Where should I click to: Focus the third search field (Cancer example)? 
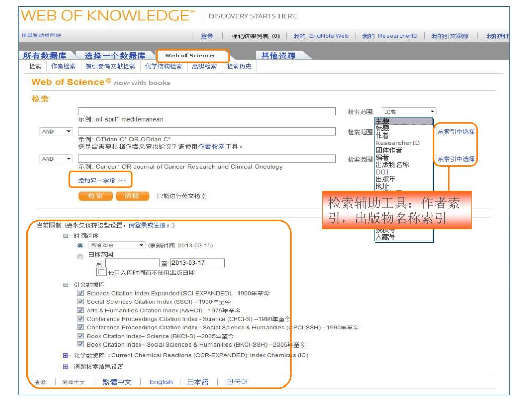click(x=207, y=158)
